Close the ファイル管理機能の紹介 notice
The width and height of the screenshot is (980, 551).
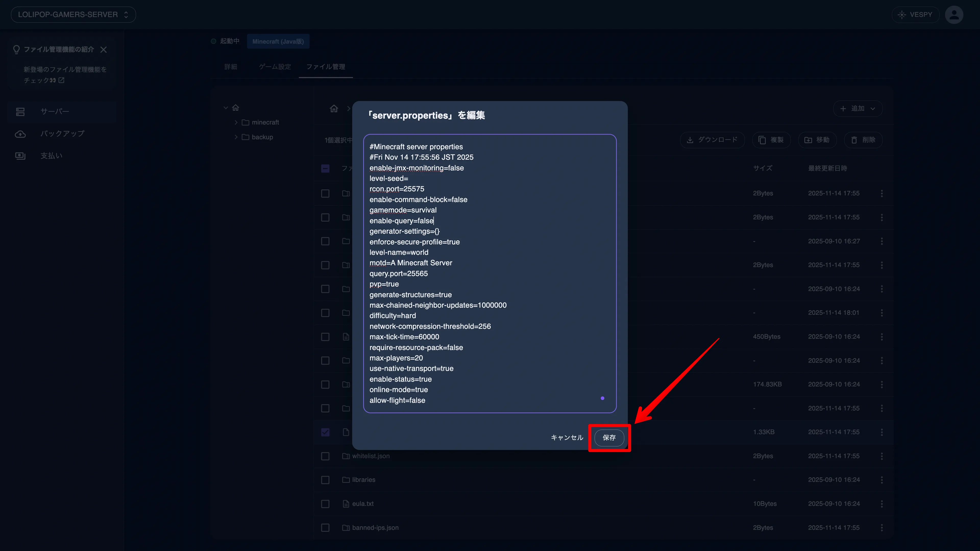[103, 50]
